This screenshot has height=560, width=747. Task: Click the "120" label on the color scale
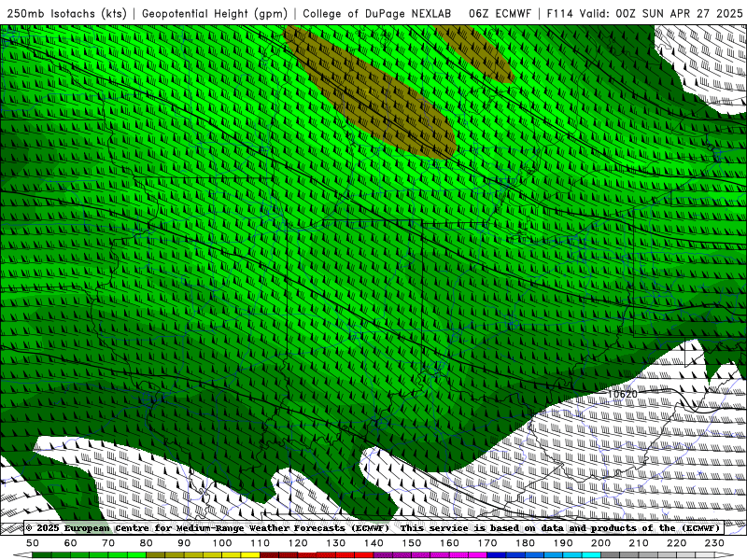click(298, 543)
